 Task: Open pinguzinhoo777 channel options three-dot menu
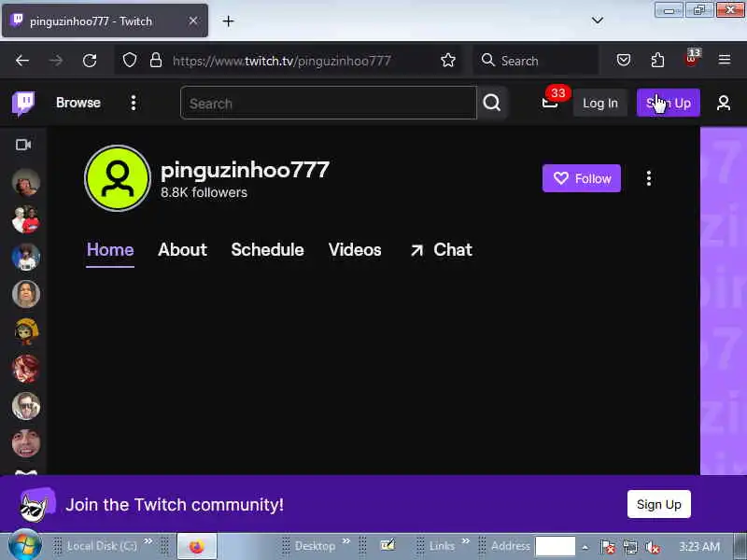pos(649,178)
